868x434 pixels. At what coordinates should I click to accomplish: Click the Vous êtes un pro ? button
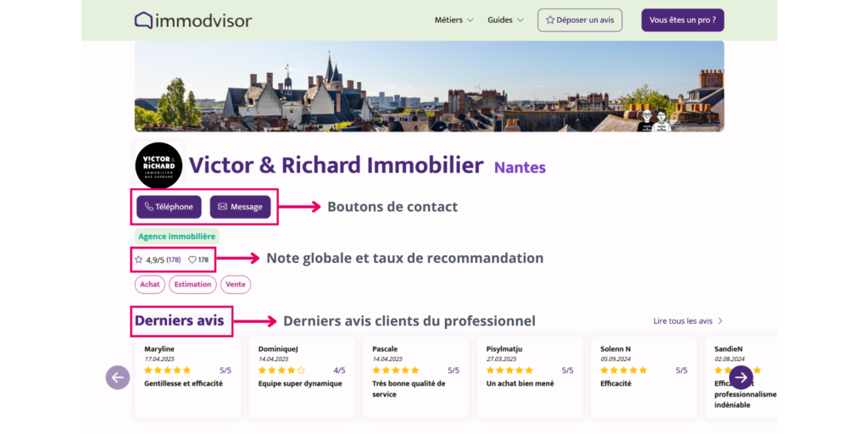(682, 20)
